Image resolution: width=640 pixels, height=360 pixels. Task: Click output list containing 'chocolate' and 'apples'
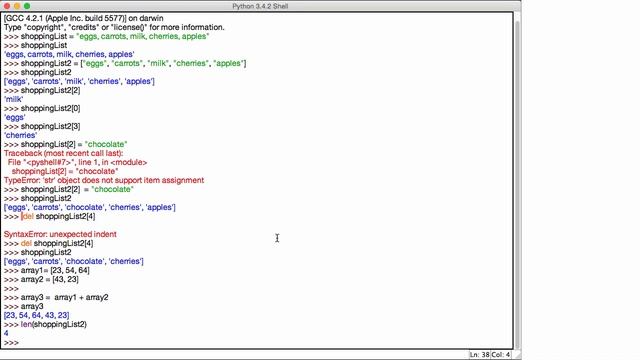(90, 207)
